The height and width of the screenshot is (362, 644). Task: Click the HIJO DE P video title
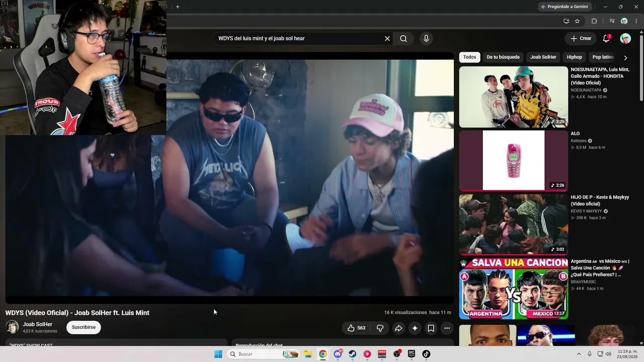coord(600,201)
